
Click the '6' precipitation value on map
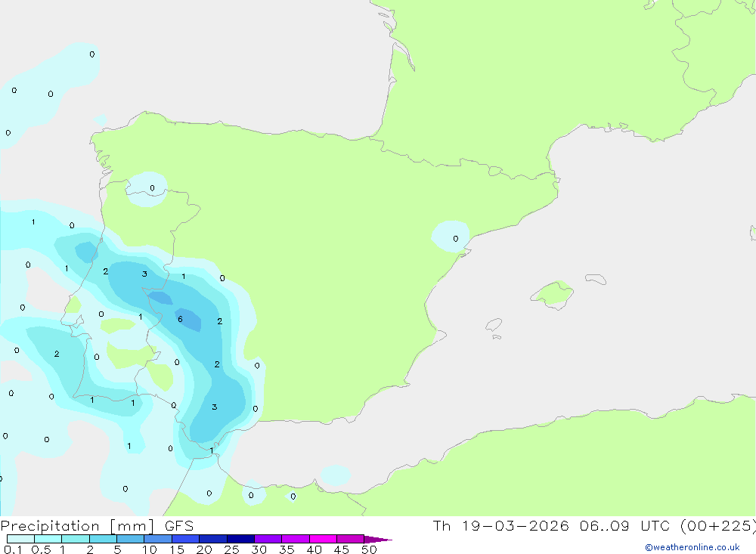[x=180, y=319]
